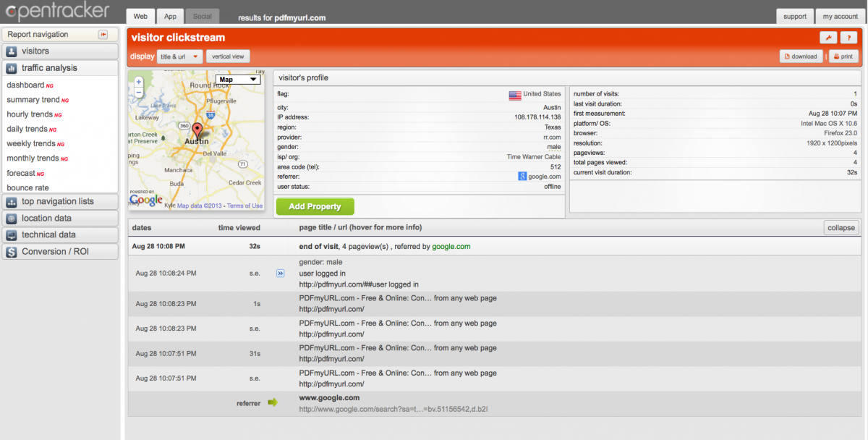Click the Aug 28 10:08:24 PM row date
Image resolution: width=868 pixels, height=440 pixels.
click(166, 274)
